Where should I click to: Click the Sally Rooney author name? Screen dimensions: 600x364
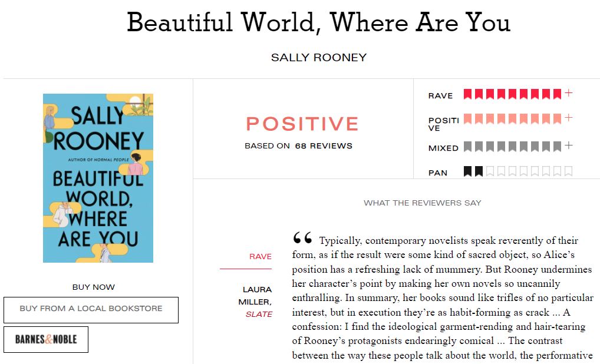point(319,57)
